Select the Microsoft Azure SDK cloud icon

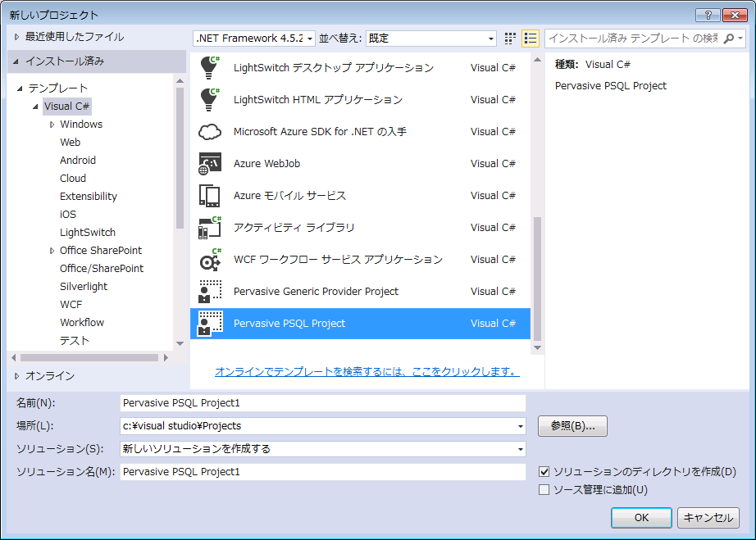pos(210,132)
